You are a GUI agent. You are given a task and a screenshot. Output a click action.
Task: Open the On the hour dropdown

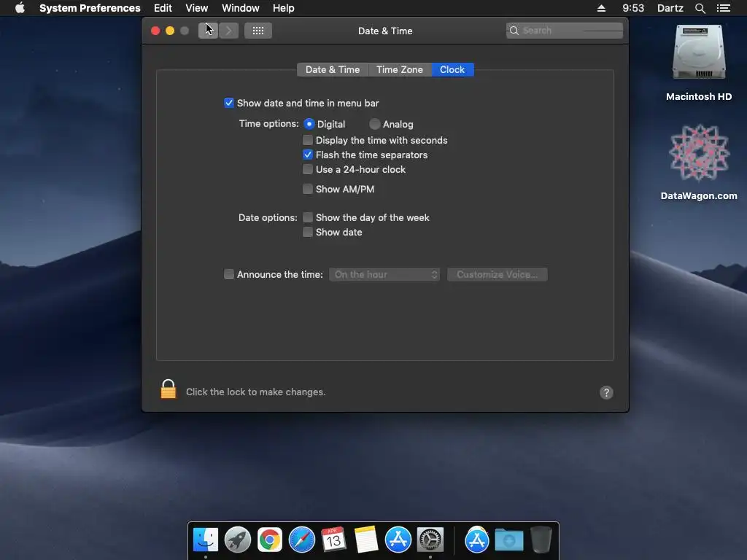pyautogui.click(x=384, y=275)
